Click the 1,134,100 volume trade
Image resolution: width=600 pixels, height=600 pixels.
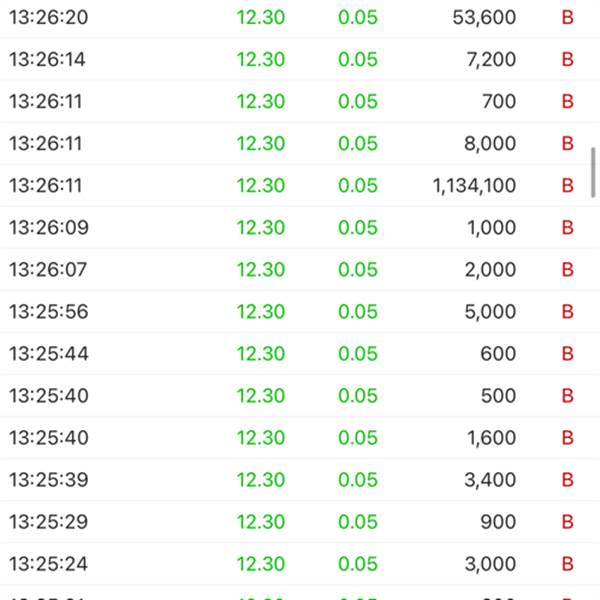300,186
